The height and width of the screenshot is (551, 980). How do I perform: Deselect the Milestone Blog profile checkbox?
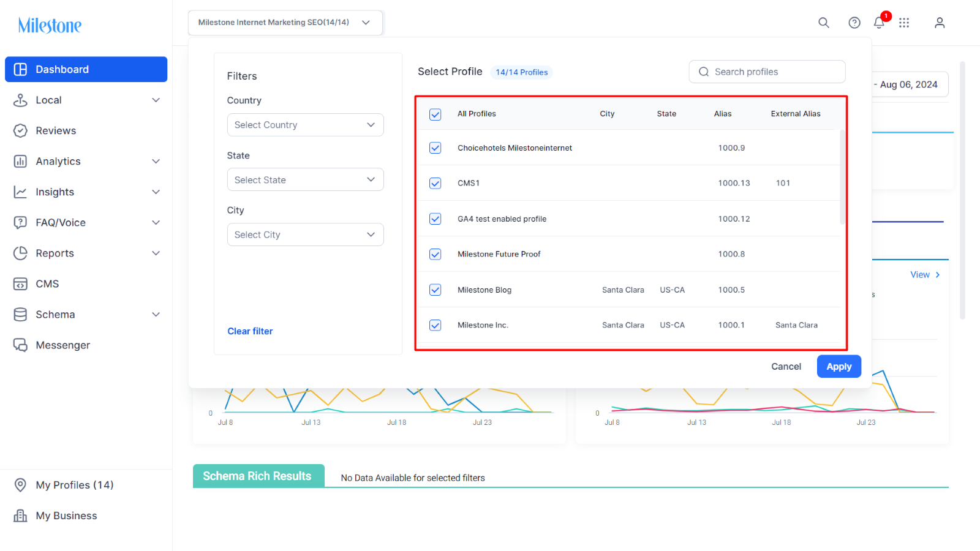pos(435,290)
